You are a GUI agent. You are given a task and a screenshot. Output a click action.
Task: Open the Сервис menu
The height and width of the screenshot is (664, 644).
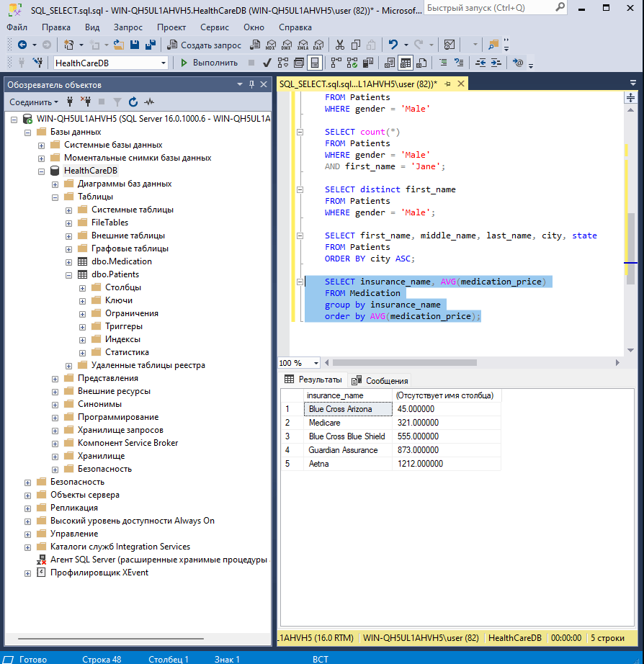coord(215,27)
